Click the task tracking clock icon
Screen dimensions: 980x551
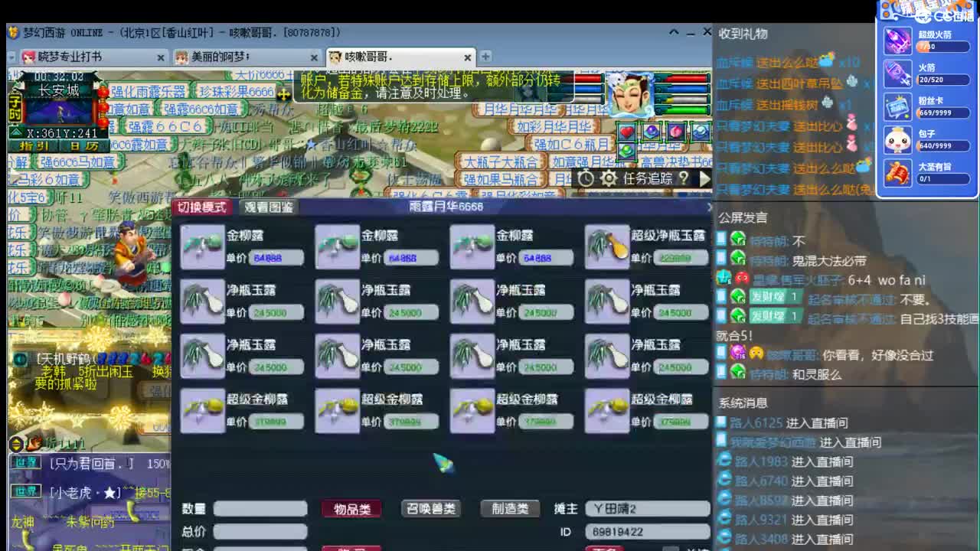click(x=586, y=178)
